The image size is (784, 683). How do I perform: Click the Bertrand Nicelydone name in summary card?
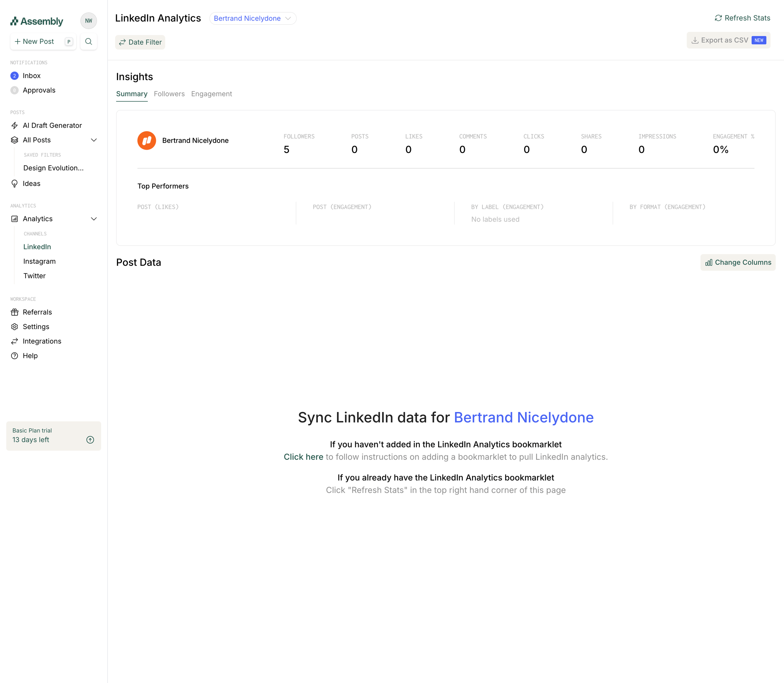click(195, 141)
